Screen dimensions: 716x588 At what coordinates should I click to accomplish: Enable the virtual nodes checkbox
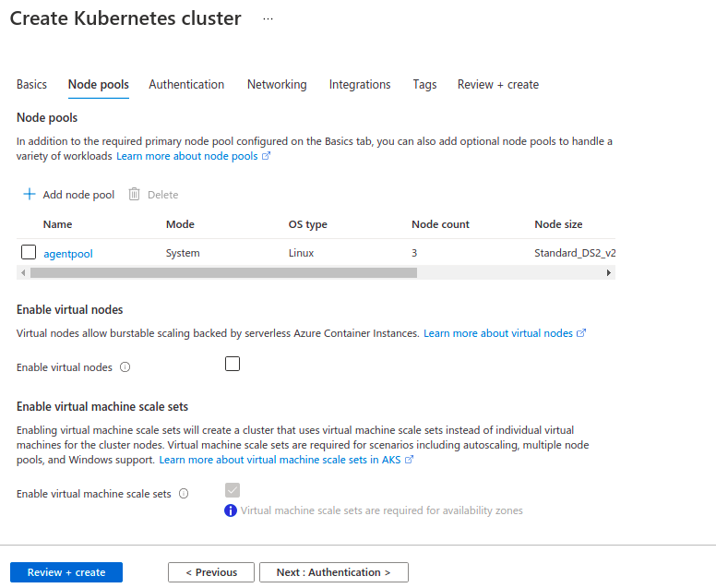(233, 364)
